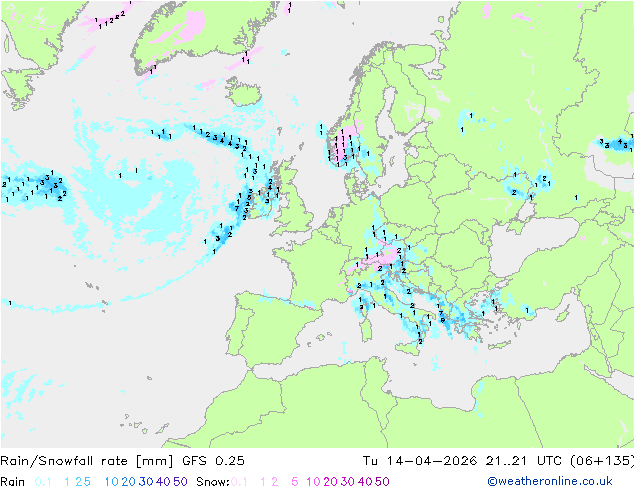Select the Rain legend value 50
Viewport: 634px width, 490px height.
click(x=180, y=482)
